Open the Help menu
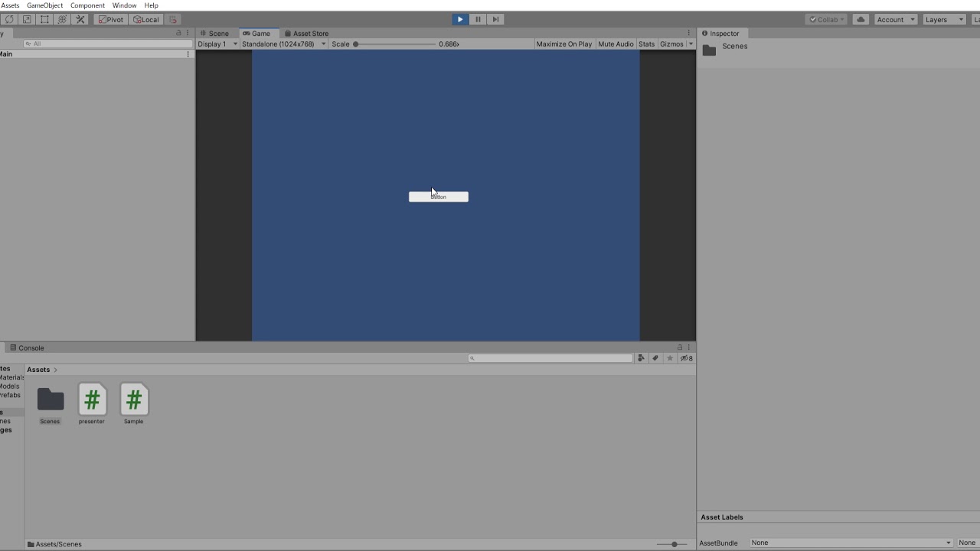The width and height of the screenshot is (980, 551). click(x=152, y=5)
